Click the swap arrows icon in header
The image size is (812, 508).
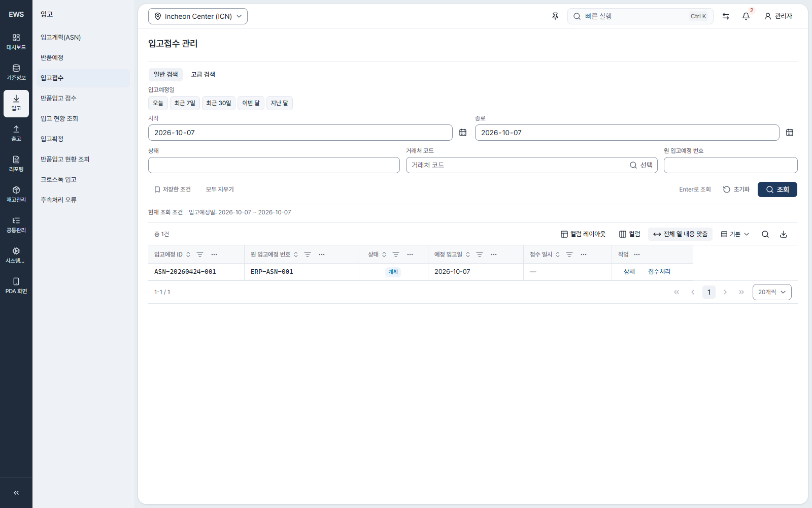click(726, 16)
